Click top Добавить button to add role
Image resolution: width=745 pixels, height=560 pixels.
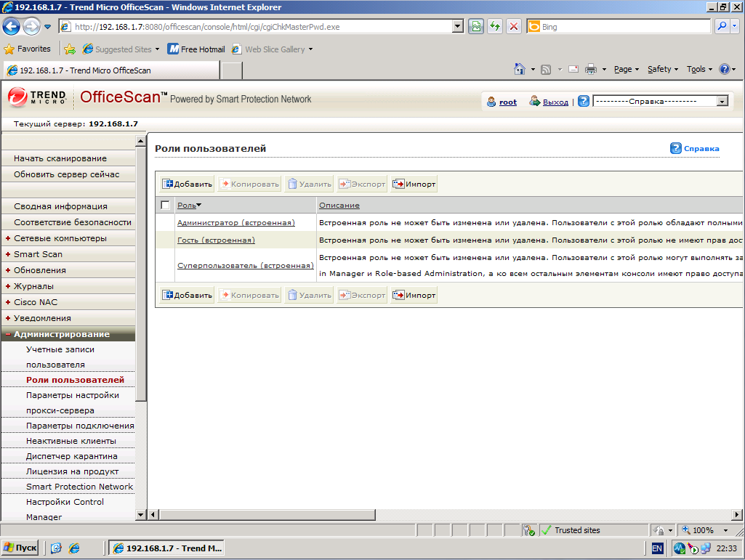click(188, 184)
